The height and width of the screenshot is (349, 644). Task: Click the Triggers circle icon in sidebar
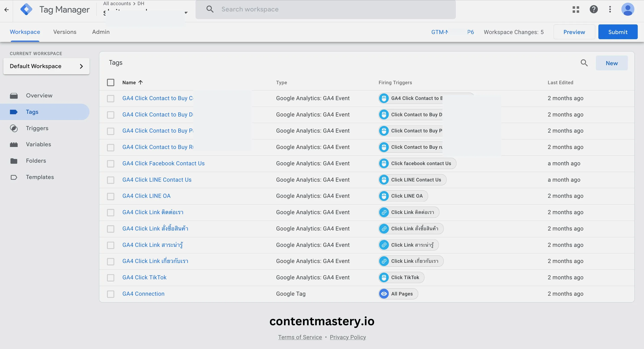click(14, 128)
